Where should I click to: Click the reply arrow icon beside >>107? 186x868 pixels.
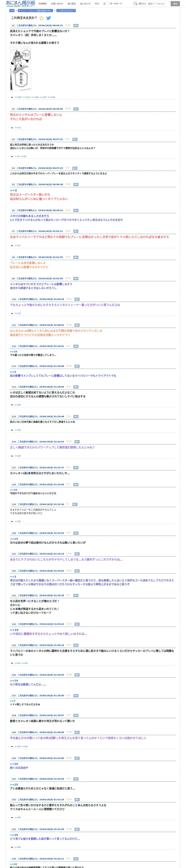[12, 97]
